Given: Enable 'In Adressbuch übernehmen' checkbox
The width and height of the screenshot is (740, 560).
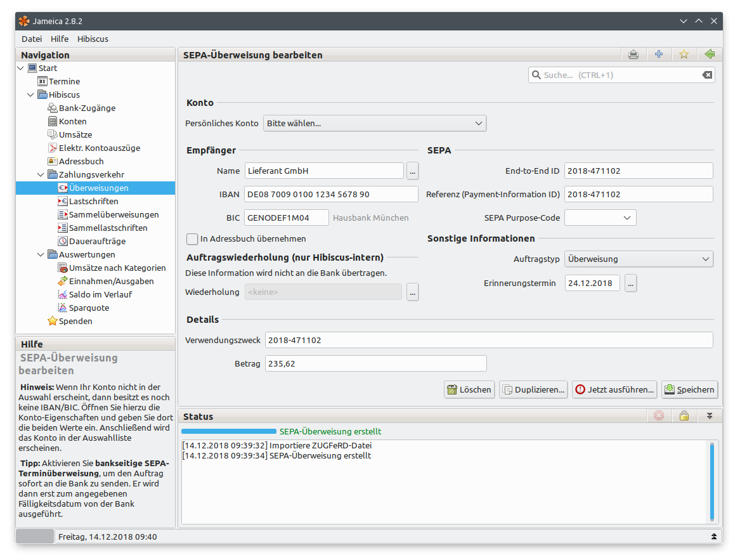Looking at the screenshot, I should (192, 239).
